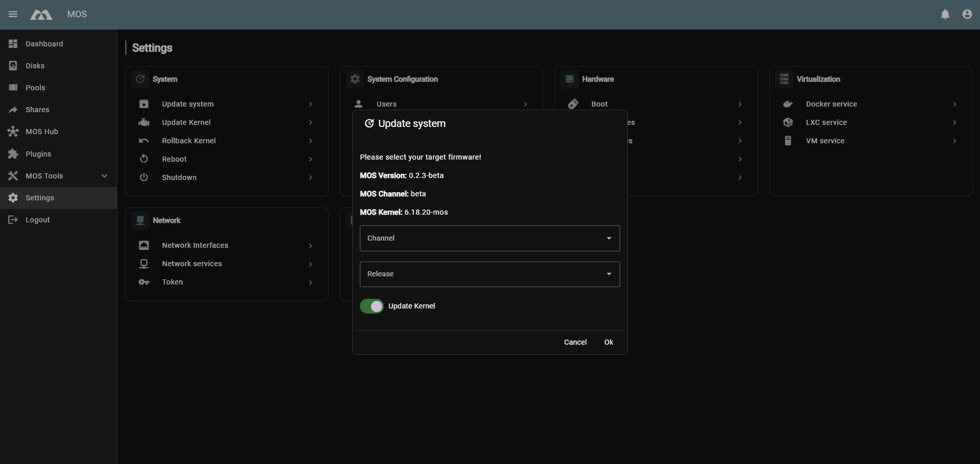This screenshot has height=464, width=980.
Task: Open the Docker service settings
Action: point(831,104)
